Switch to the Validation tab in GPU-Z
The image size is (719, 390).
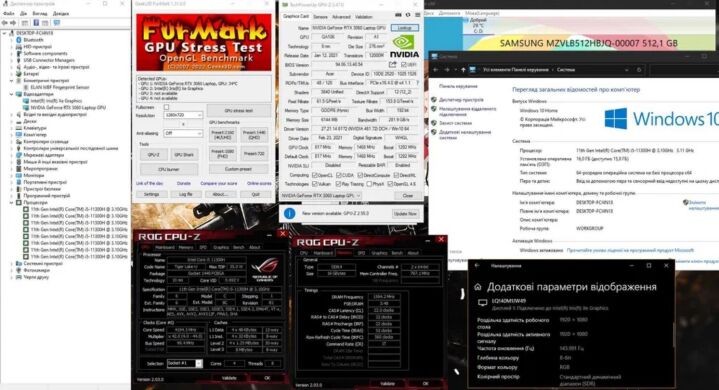[x=364, y=17]
